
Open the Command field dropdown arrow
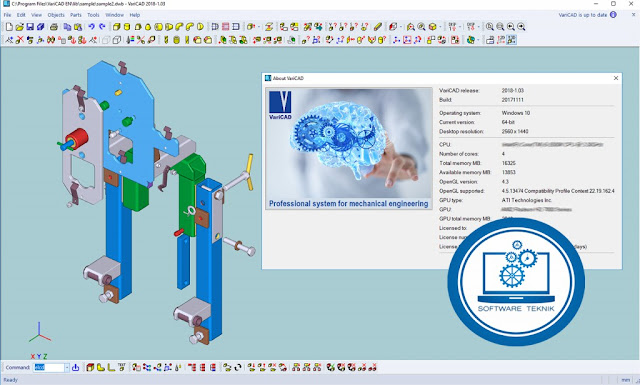click(x=67, y=367)
